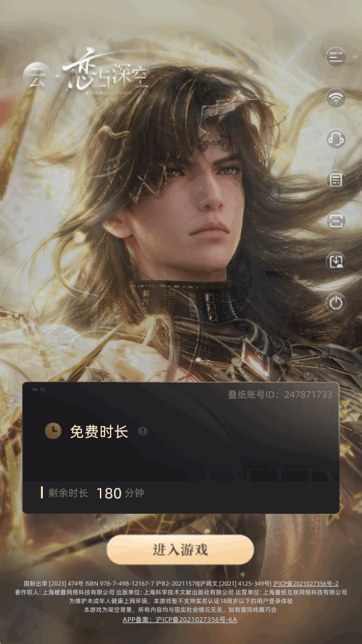Exit cloud game with power icon

coord(336,303)
